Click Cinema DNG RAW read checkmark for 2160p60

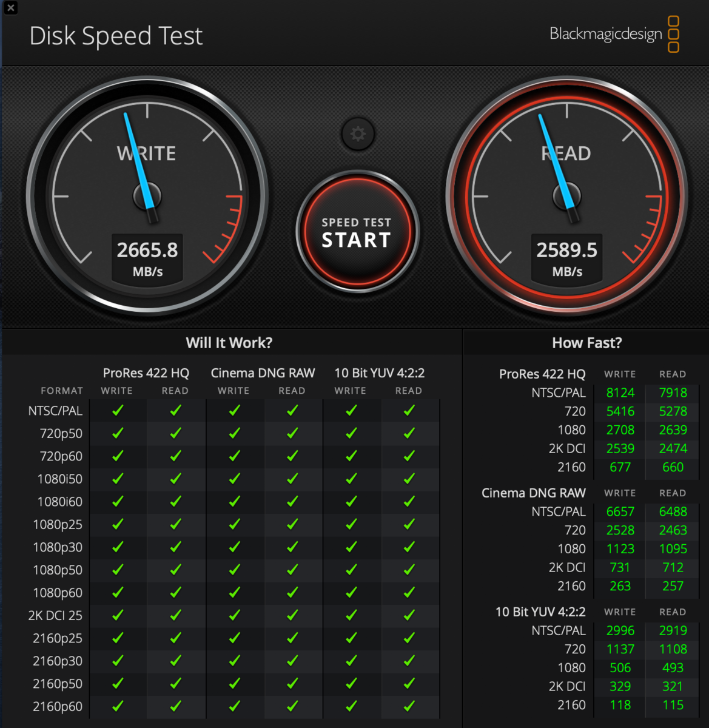[x=292, y=706]
